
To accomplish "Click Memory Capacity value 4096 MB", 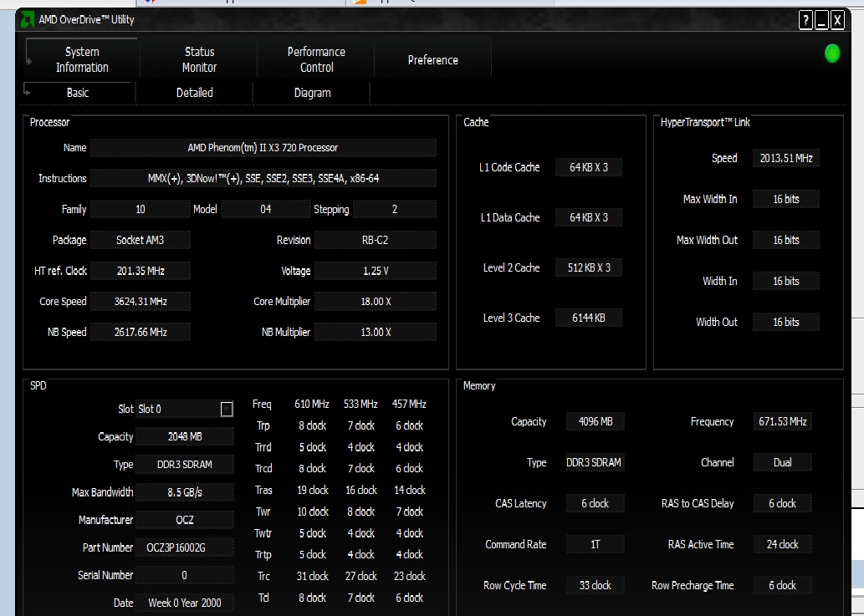I will [x=596, y=422].
